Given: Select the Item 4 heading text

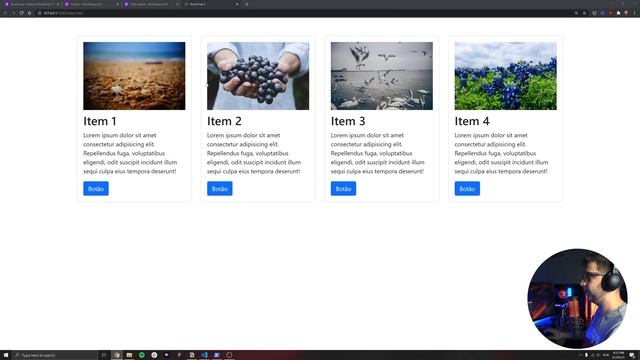Looking at the screenshot, I should (472, 121).
